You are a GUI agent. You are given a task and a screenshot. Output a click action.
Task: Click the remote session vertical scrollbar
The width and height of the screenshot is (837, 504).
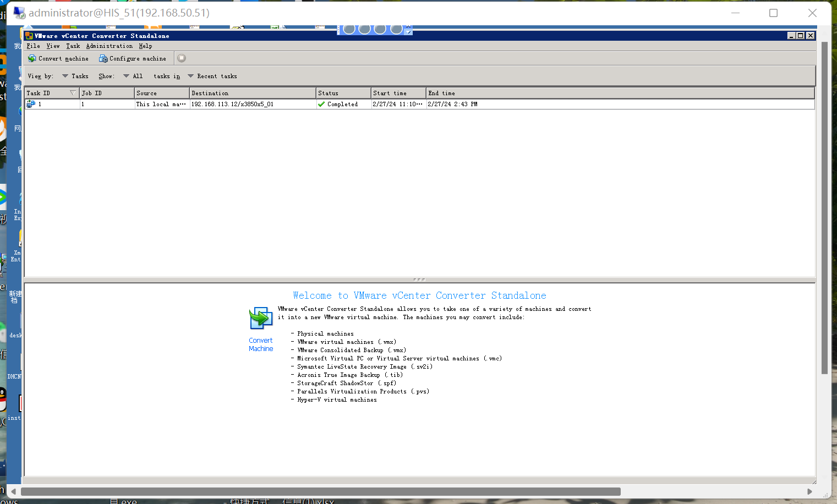824,208
